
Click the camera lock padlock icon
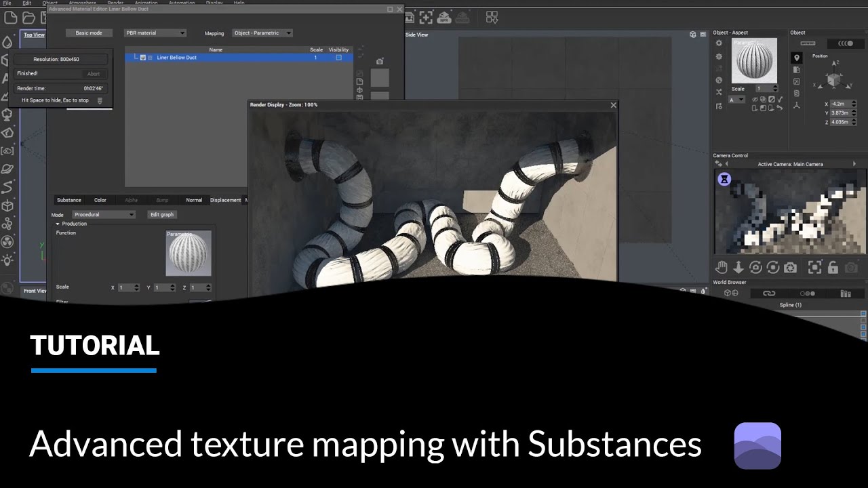click(x=833, y=268)
